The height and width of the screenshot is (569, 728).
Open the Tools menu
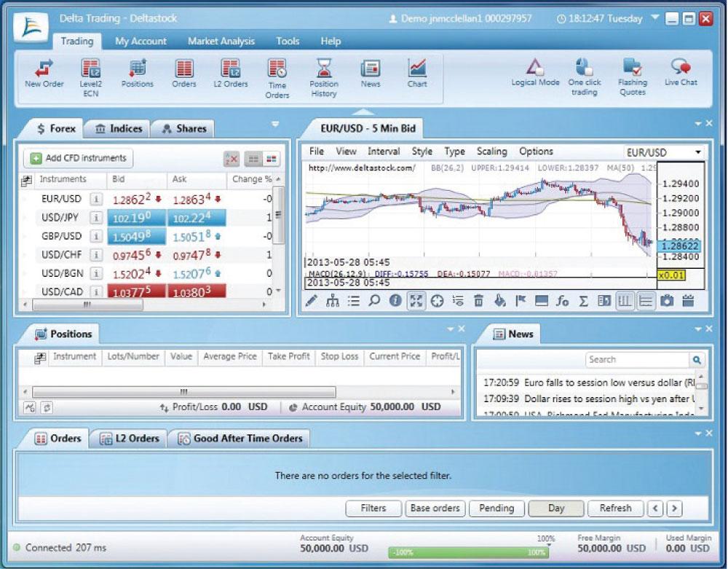(x=288, y=42)
